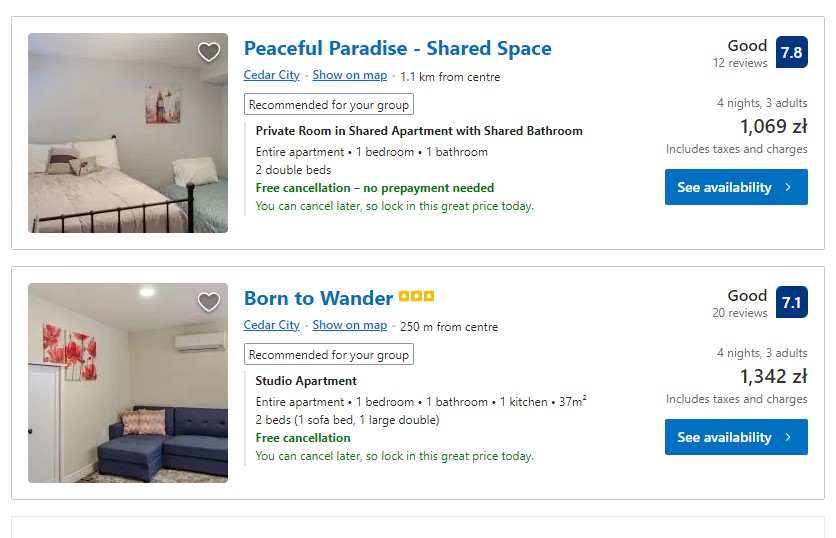Click Born to Wander three-star rating icon
The width and height of the screenshot is (836, 538).
tap(416, 297)
